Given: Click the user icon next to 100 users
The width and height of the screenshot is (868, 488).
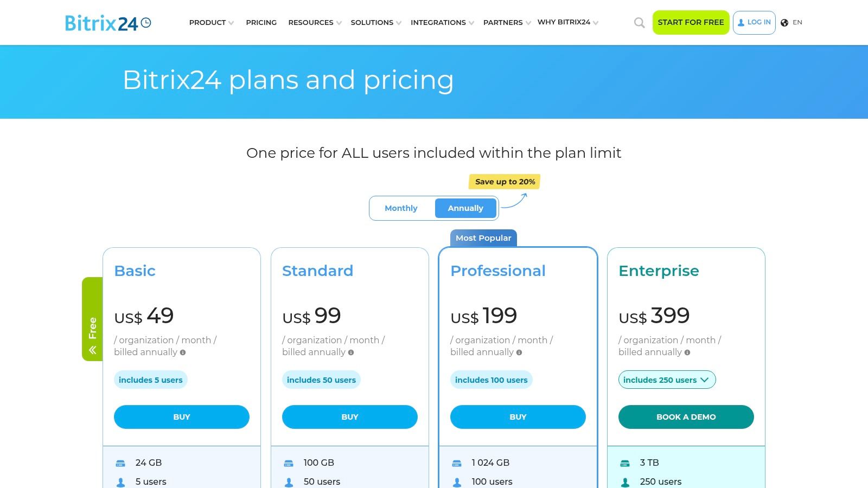Looking at the screenshot, I should (x=456, y=481).
